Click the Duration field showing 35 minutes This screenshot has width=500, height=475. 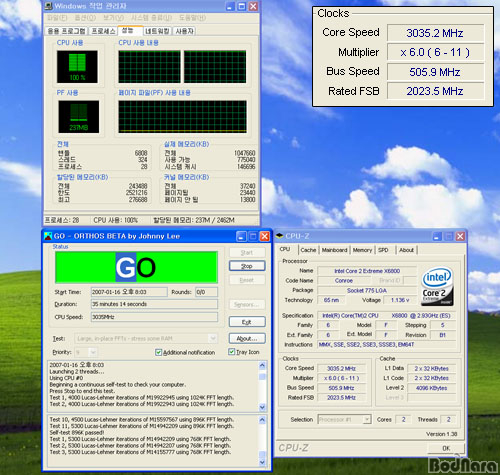pyautogui.click(x=154, y=304)
